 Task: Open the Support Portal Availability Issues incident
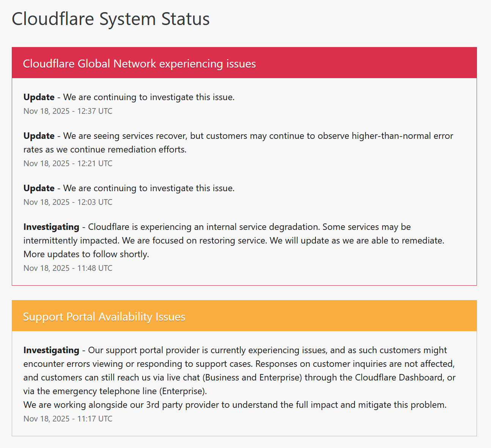104,317
